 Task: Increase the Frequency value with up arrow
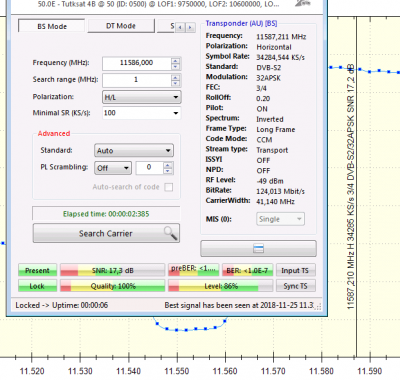pyautogui.click(x=175, y=61)
